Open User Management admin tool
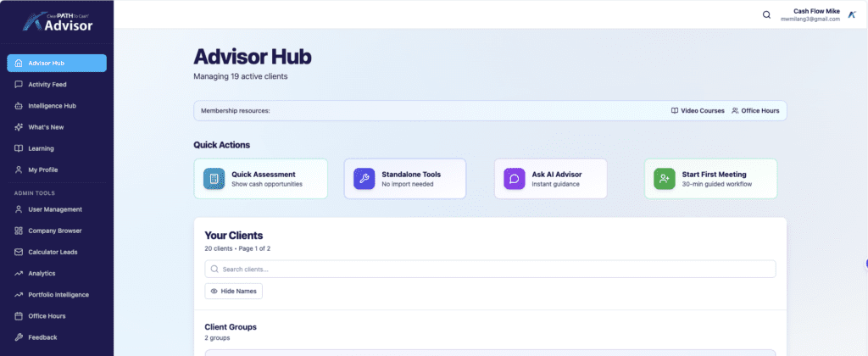 [54, 209]
